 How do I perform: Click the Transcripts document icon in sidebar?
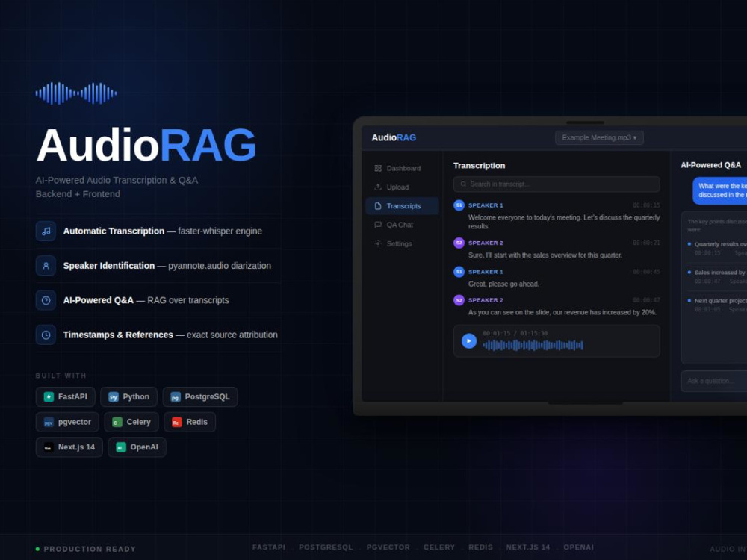click(378, 206)
